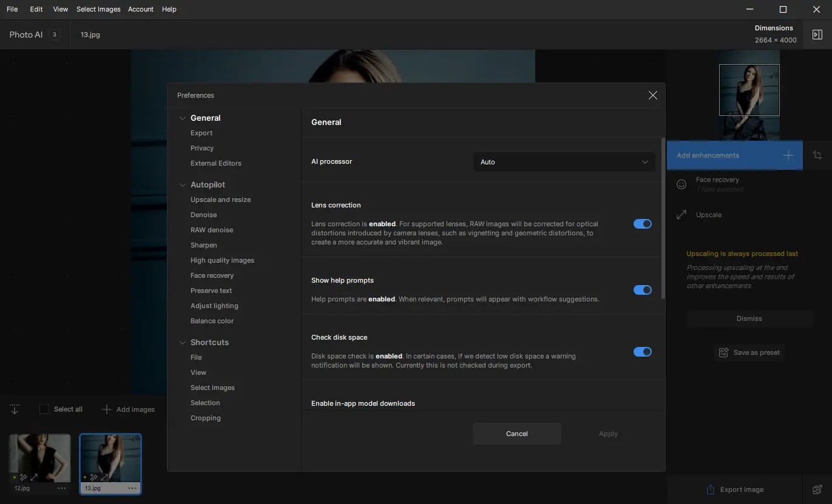The image size is (832, 504).
Task: Click the plus icon next to Add images
Action: click(x=106, y=409)
